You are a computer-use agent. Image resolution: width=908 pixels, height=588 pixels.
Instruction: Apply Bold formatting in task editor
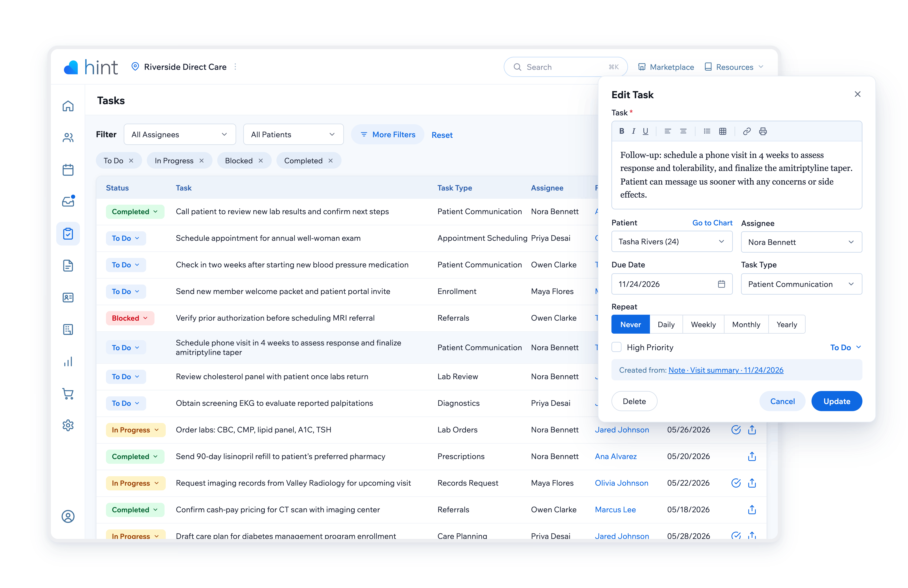(622, 131)
